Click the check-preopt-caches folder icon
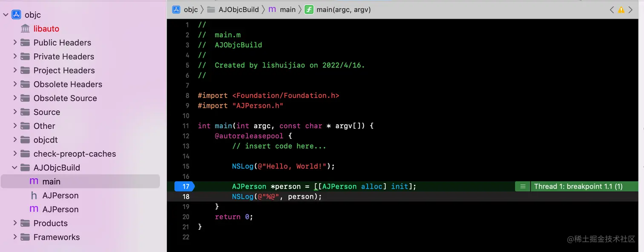 pyautogui.click(x=26, y=154)
